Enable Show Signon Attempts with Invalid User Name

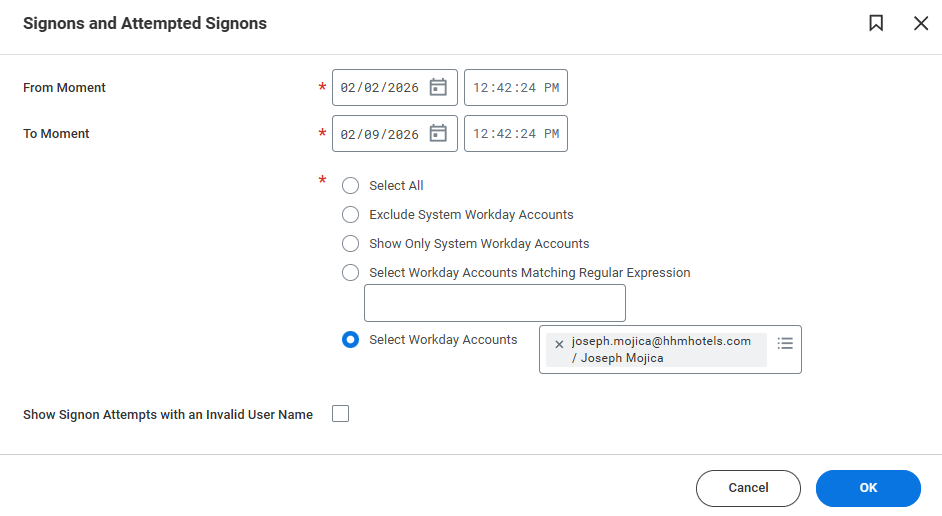point(340,414)
